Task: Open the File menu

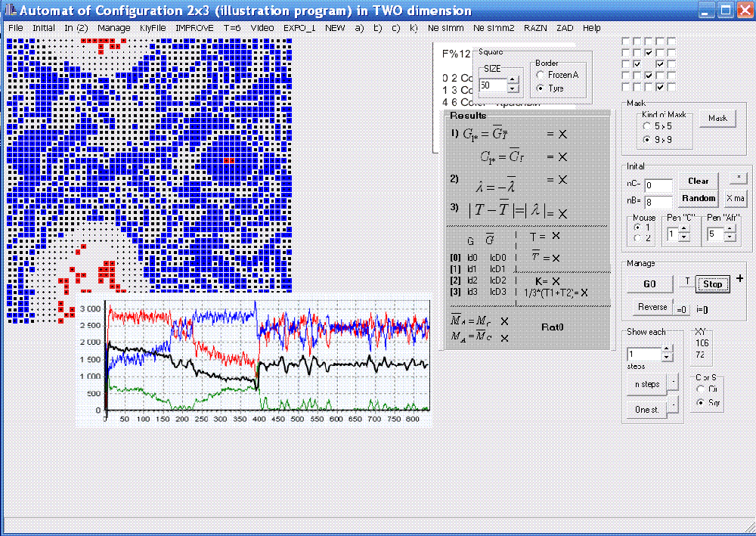Action: click(x=16, y=28)
